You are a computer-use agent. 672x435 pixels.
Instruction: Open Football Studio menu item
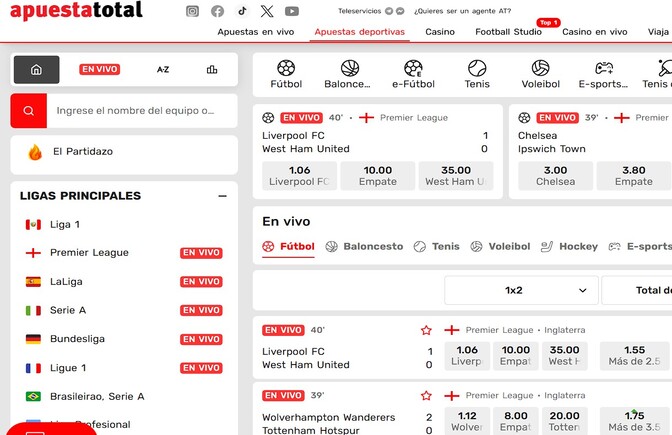[508, 32]
